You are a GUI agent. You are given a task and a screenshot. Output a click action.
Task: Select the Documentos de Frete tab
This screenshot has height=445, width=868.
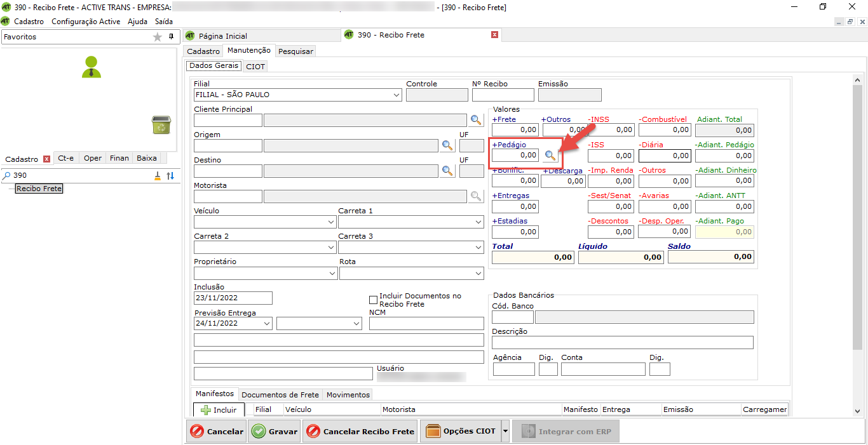point(280,395)
